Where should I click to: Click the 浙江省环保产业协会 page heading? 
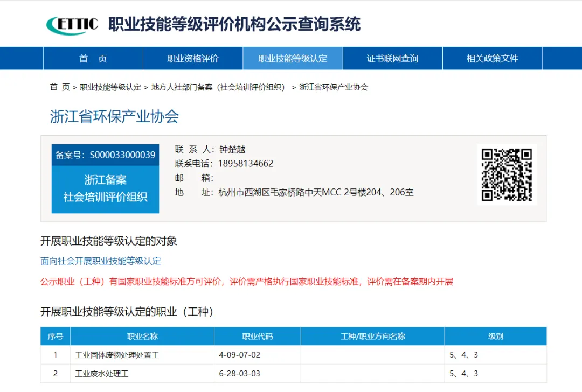pyautogui.click(x=114, y=117)
